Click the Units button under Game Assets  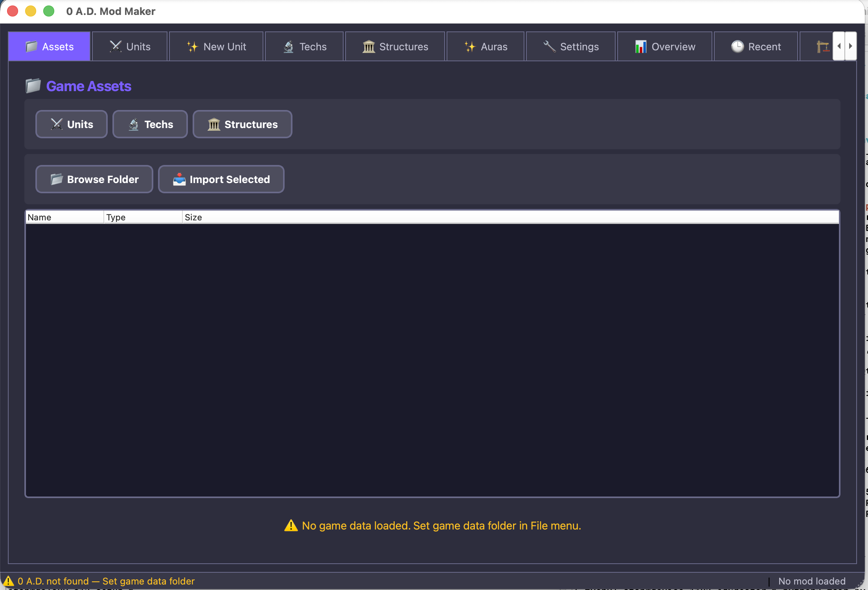(x=72, y=124)
